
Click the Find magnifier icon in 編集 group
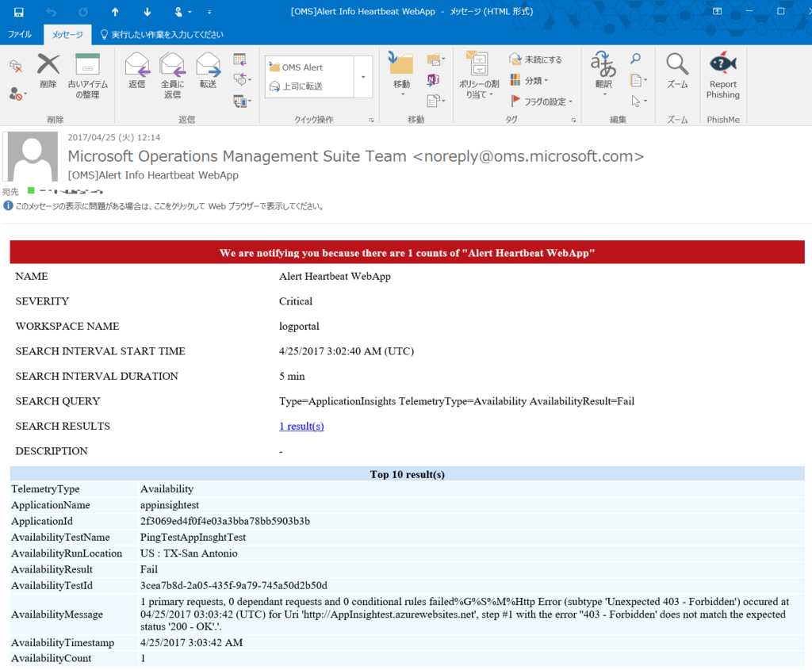[635, 59]
